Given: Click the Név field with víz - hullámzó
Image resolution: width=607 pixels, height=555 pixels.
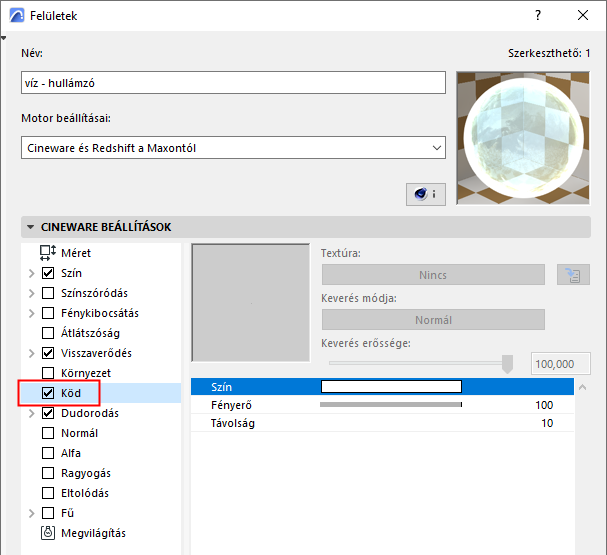Looking at the screenshot, I should [x=233, y=82].
